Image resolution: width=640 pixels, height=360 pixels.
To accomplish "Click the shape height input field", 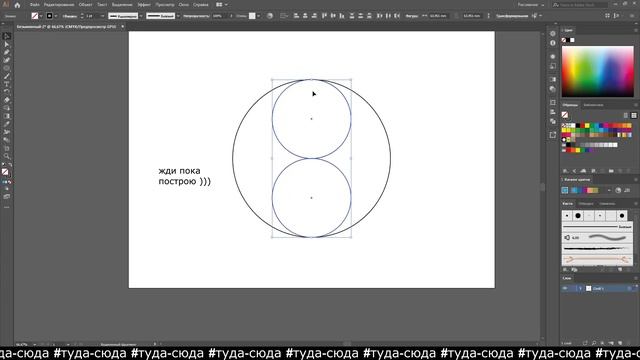I will click(x=472, y=16).
